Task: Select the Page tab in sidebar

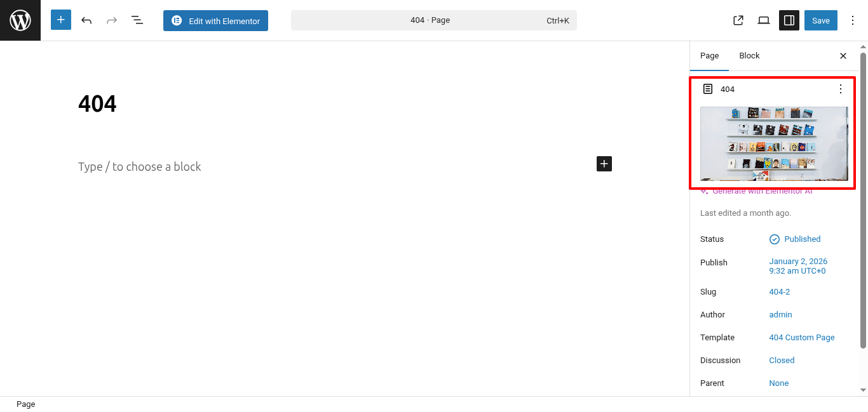Action: click(x=709, y=56)
